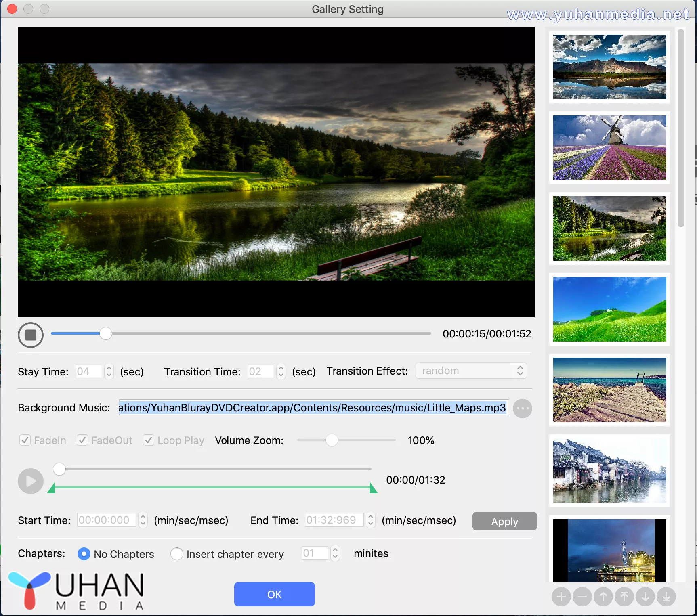Remove the selected image
697x616 pixels.
[x=582, y=597]
